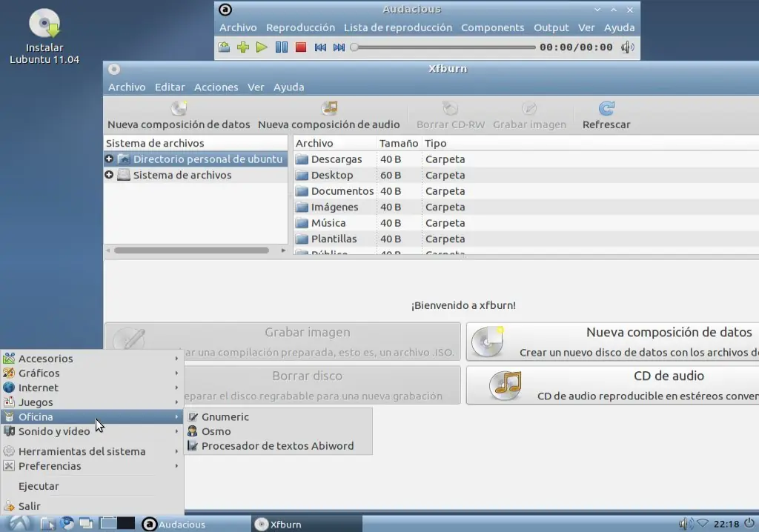Expand Sonido y vídeo submenu
The image size is (759, 532).
(92, 430)
